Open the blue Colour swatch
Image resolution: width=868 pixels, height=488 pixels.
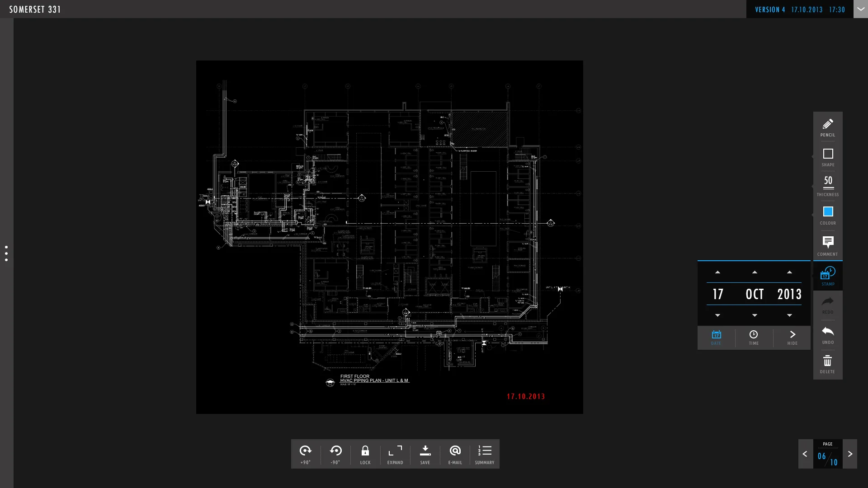point(828,216)
